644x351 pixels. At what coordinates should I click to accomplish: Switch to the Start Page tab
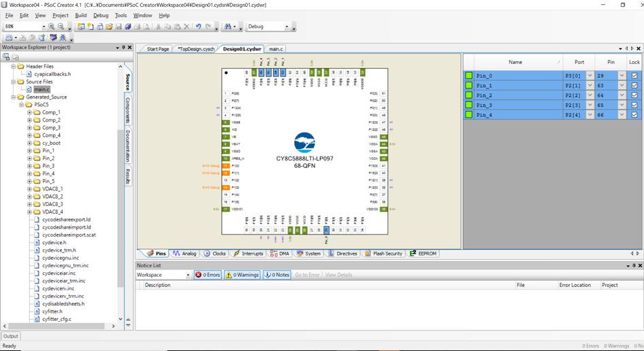click(x=158, y=49)
